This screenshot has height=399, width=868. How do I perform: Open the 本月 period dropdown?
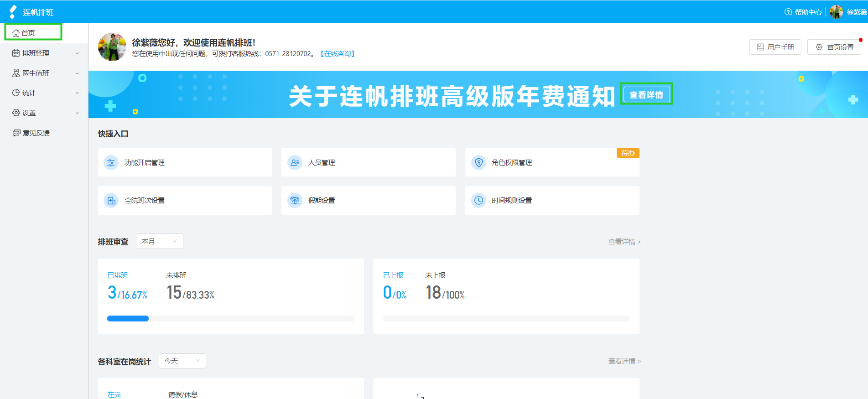pyautogui.click(x=160, y=241)
